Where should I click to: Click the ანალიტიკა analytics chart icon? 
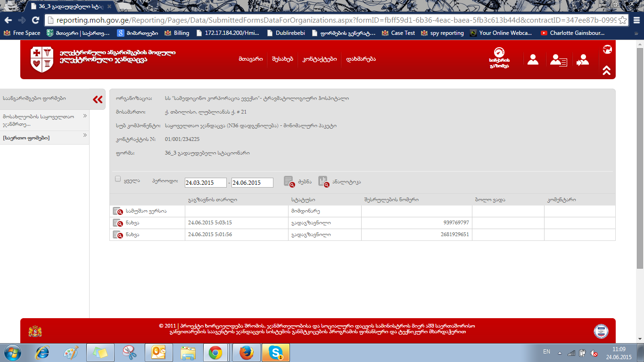[x=323, y=181]
